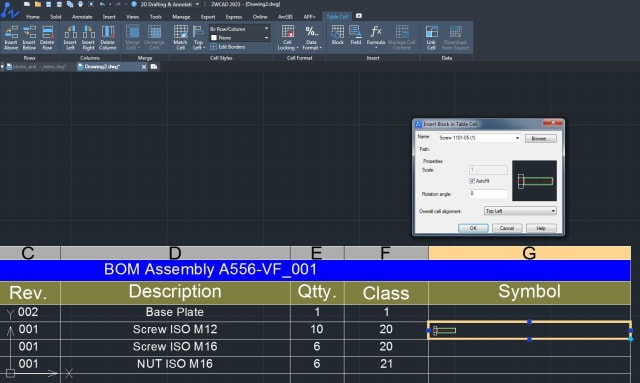Close the Insert Block in Table Cell dialog

click(553, 122)
